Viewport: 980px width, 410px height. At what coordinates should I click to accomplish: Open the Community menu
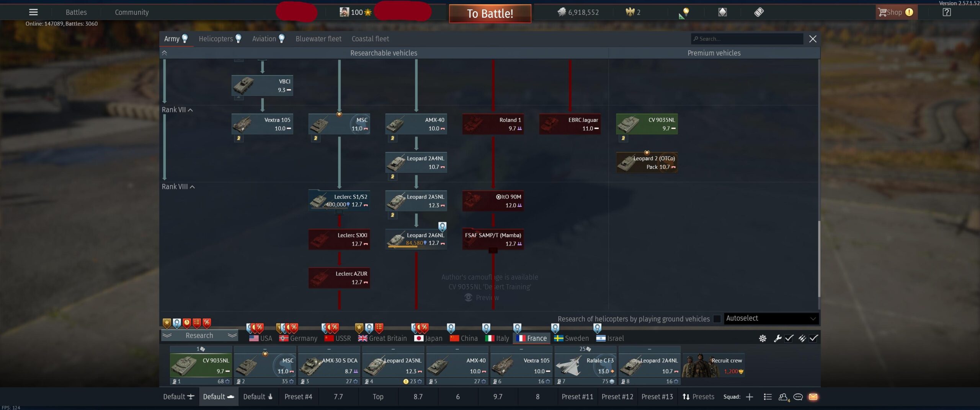[x=132, y=12]
